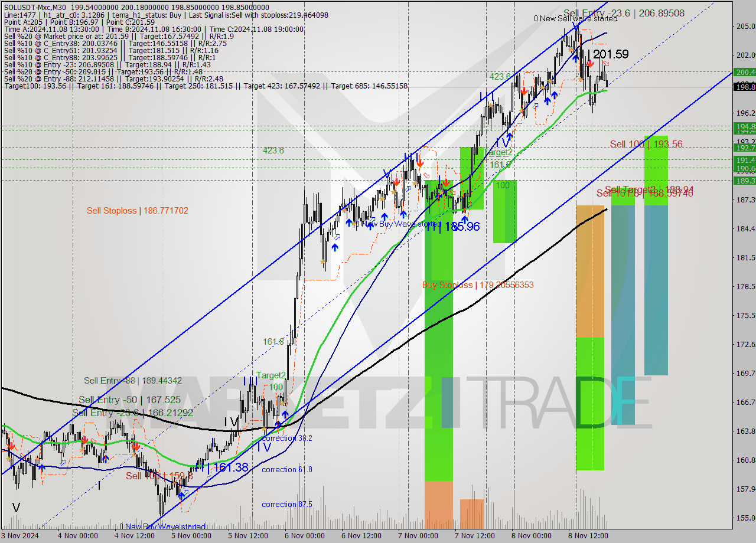Image resolution: width=756 pixels, height=543 pixels.
Task: Select the '6 Nov 00:00' time label
Action: [x=304, y=536]
